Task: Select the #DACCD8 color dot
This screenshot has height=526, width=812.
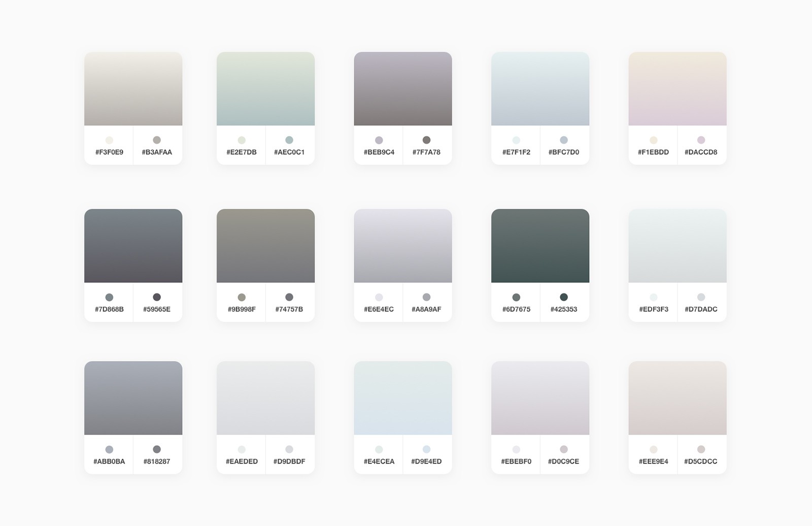Action: (x=701, y=140)
